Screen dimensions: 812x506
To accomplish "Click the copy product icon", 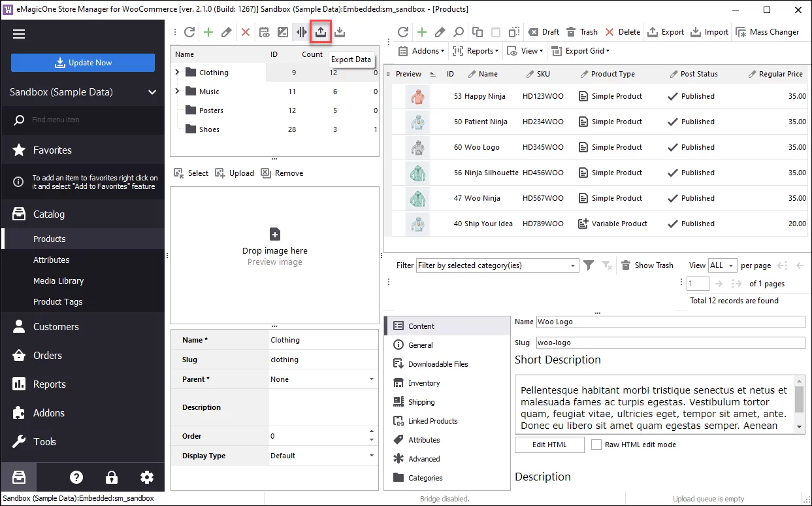I will tap(478, 32).
